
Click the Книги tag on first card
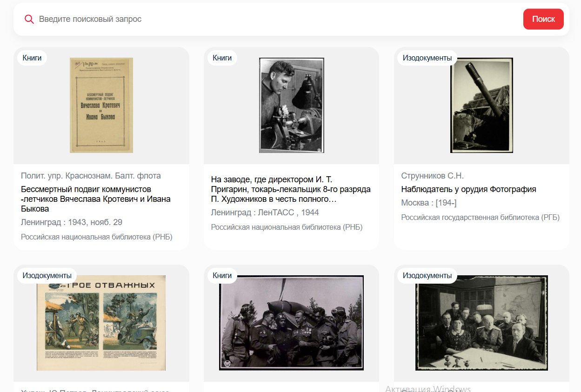32,58
